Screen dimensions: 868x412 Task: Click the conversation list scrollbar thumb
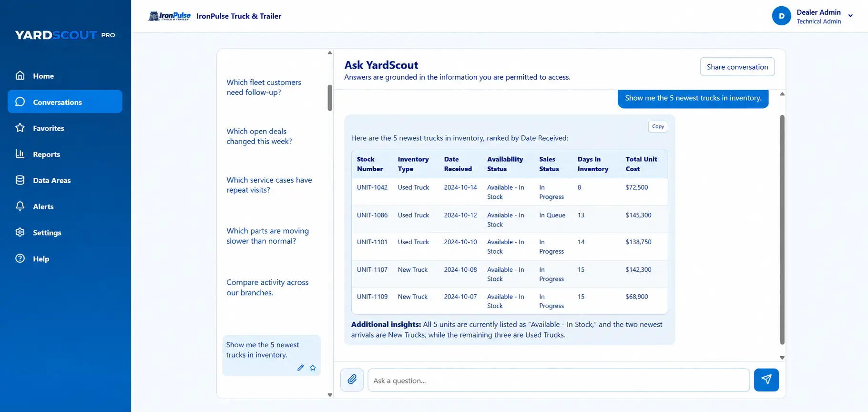tap(330, 98)
